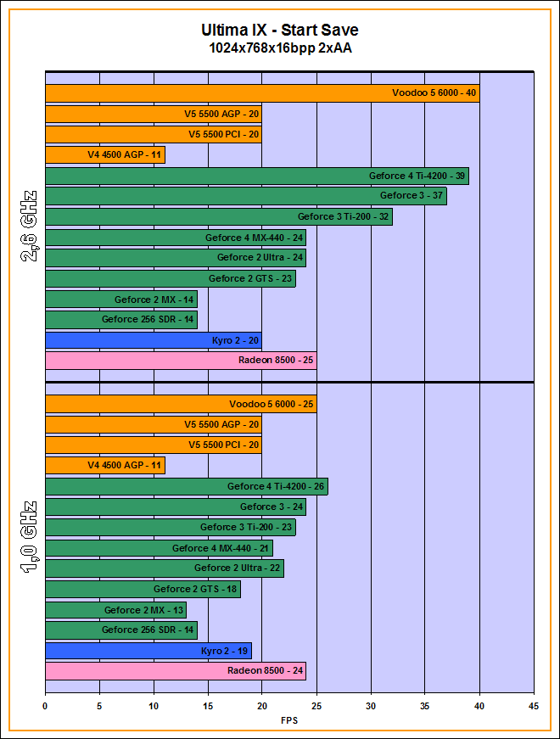
Task: Click the Geforce 3 - 37 bar
Action: (x=245, y=196)
